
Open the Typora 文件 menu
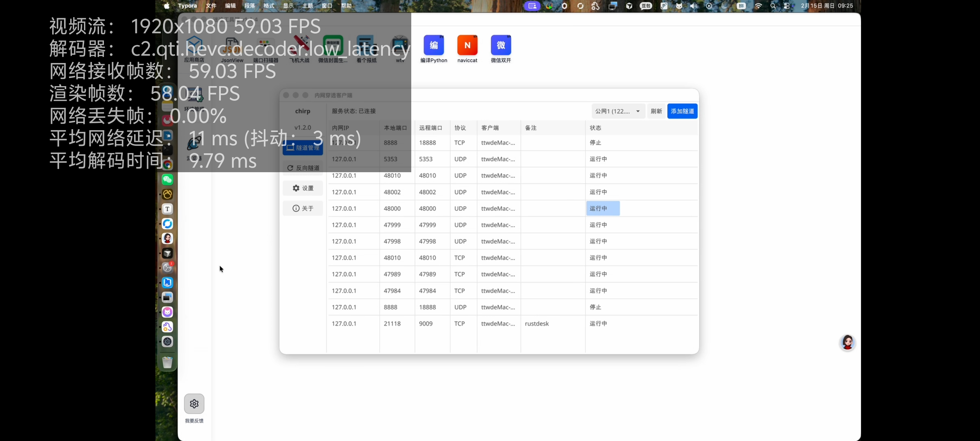(211, 6)
